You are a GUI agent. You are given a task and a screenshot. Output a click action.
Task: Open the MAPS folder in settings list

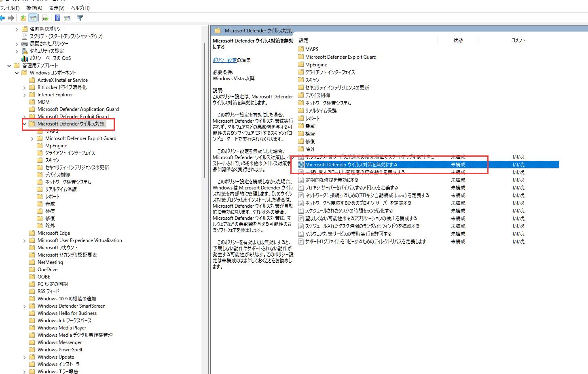(311, 49)
